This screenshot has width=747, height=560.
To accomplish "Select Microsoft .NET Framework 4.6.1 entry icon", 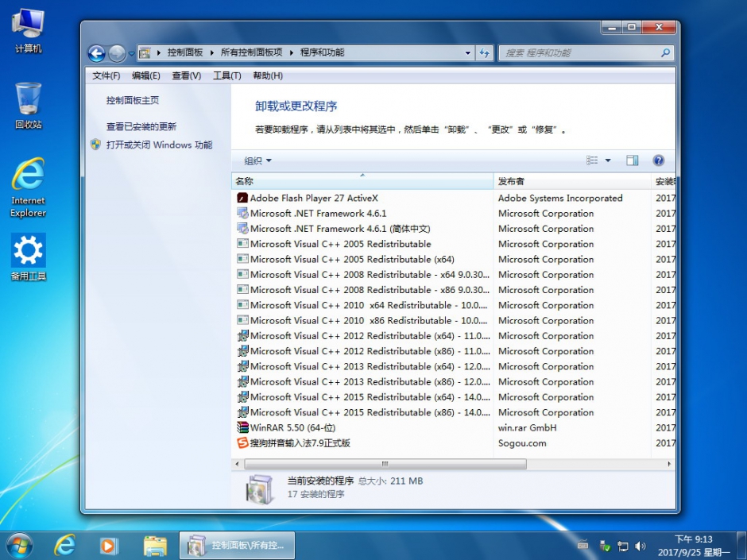I will pos(242,214).
